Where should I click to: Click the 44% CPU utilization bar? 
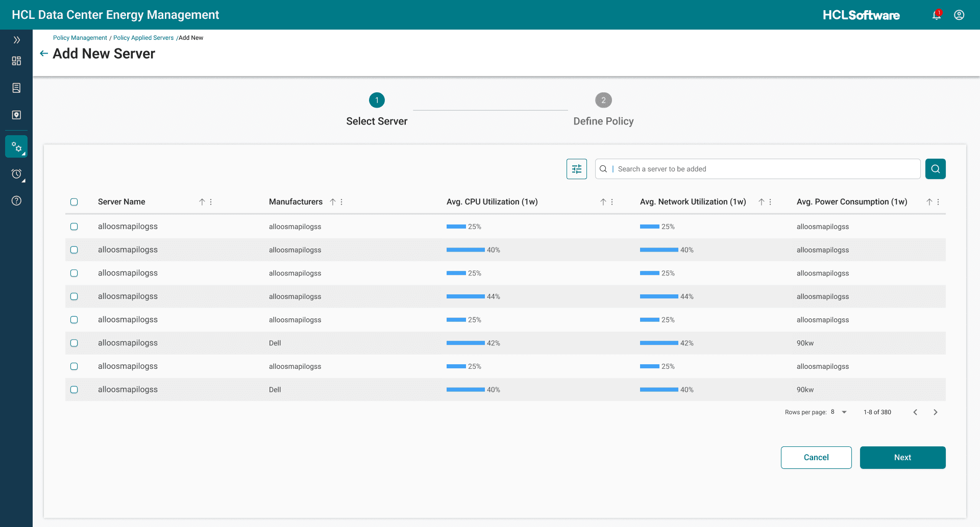[x=465, y=296]
